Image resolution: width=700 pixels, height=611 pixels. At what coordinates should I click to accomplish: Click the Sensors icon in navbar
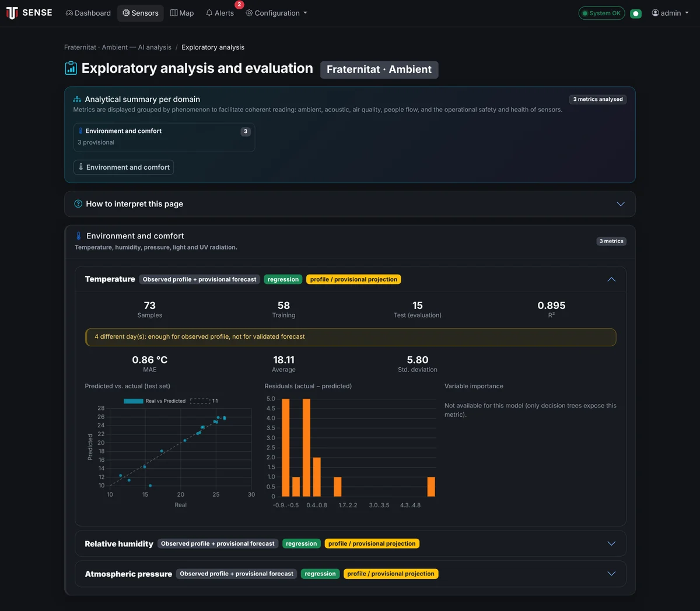pyautogui.click(x=126, y=13)
